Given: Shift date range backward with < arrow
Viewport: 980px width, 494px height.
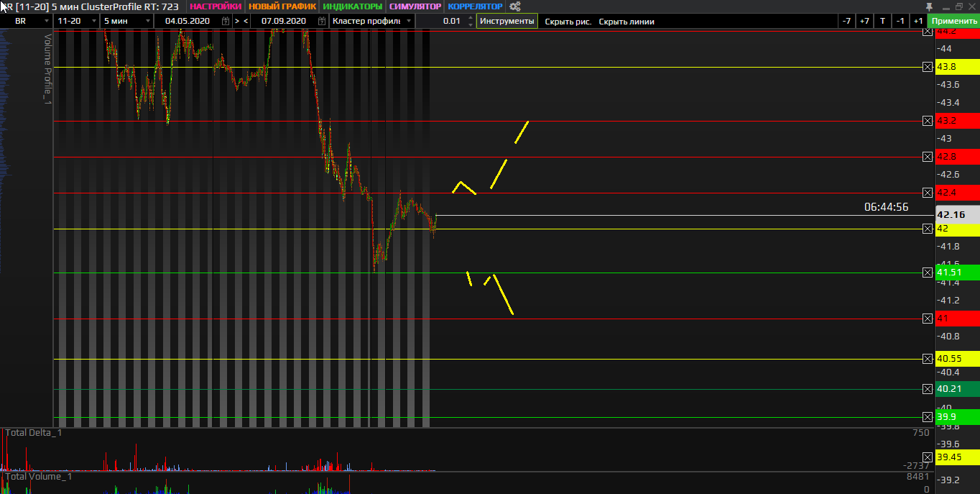Looking at the screenshot, I should pyautogui.click(x=246, y=21).
